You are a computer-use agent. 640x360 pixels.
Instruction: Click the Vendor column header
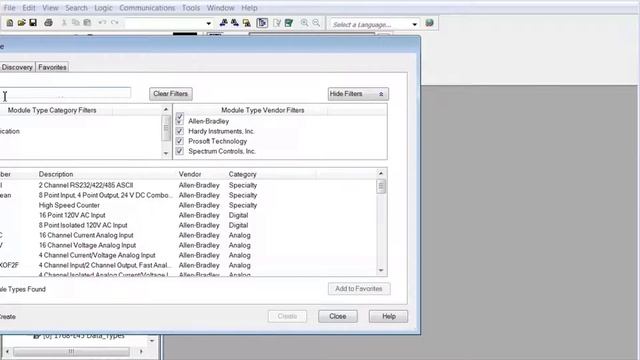(x=190, y=174)
